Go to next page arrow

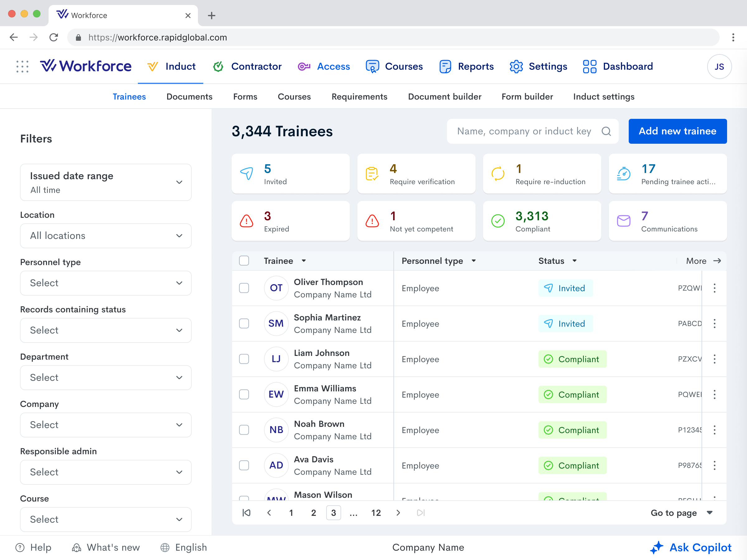tap(398, 513)
